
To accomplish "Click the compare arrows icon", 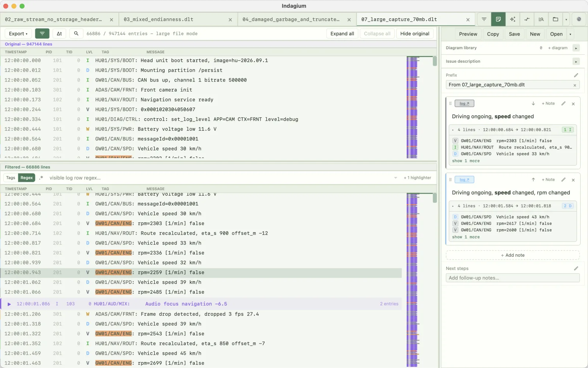I will [x=527, y=19].
